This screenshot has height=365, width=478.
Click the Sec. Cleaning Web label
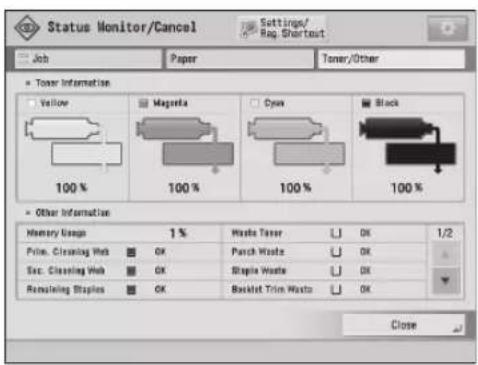[x=66, y=270]
